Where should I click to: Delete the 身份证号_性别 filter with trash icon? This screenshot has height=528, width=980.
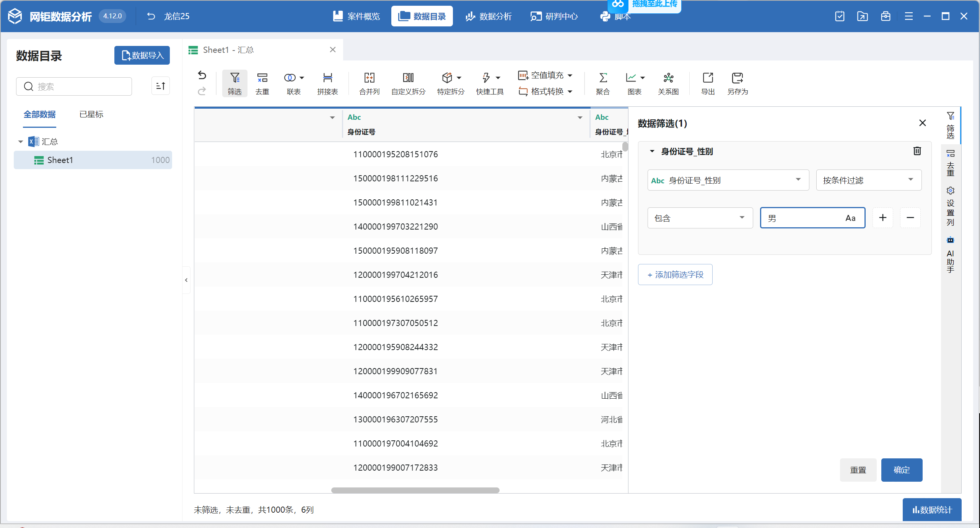click(917, 151)
